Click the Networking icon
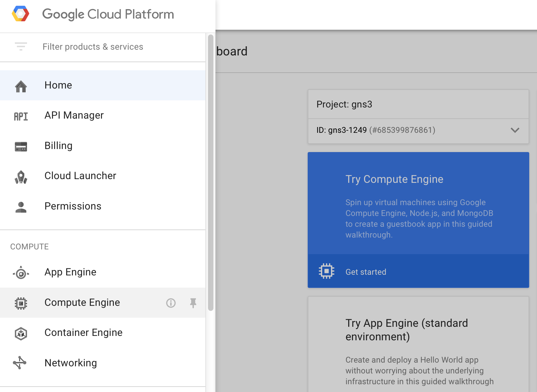Viewport: 537px width, 392px height. point(20,363)
